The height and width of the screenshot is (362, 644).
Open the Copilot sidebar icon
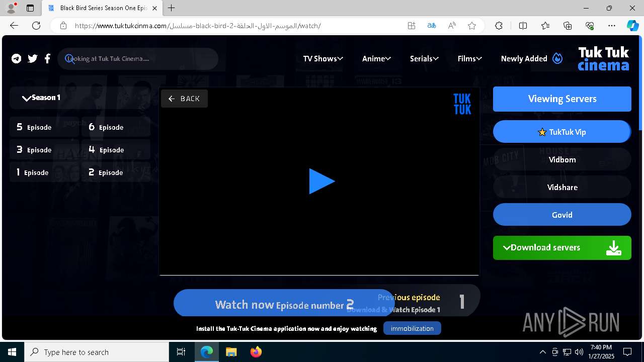[x=632, y=26]
